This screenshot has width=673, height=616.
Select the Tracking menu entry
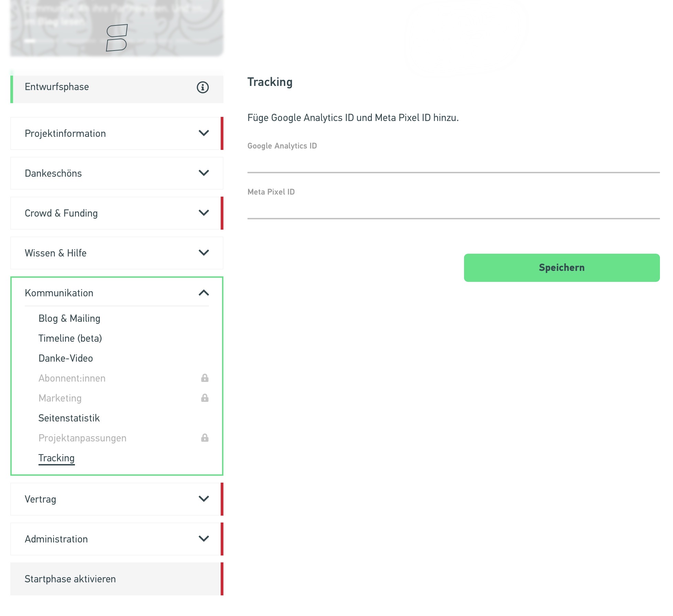(x=56, y=458)
